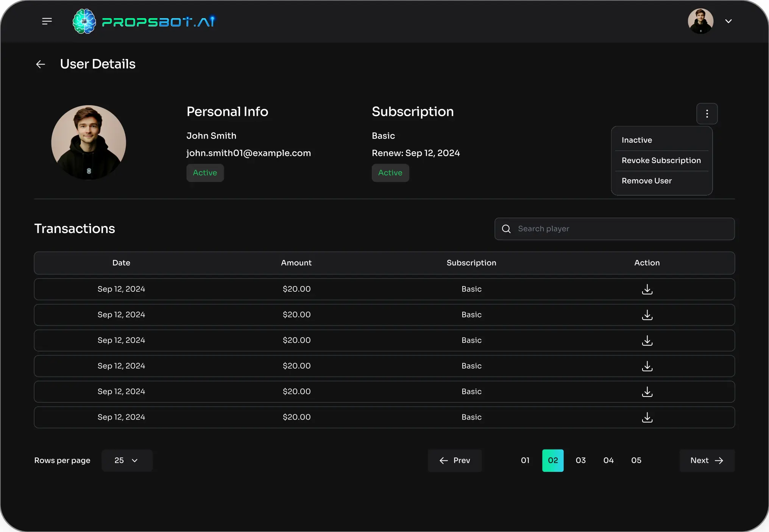Download the last transaction receipt
This screenshot has width=769, height=532.
point(647,417)
